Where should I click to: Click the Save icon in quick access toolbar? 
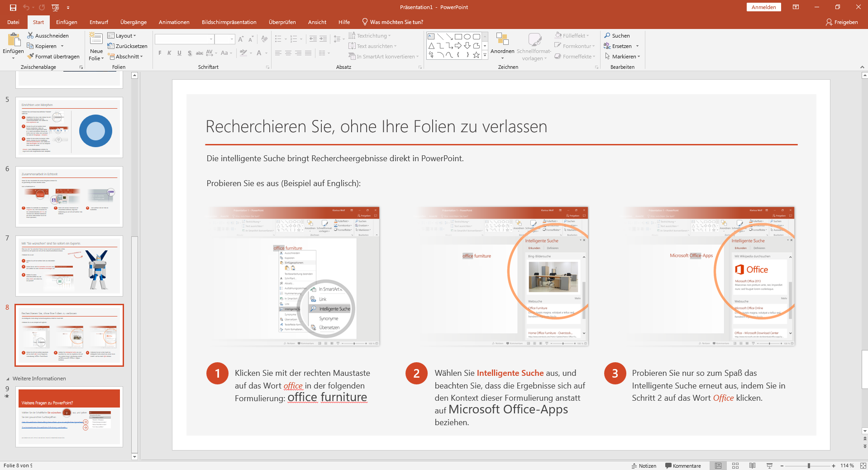pos(13,7)
